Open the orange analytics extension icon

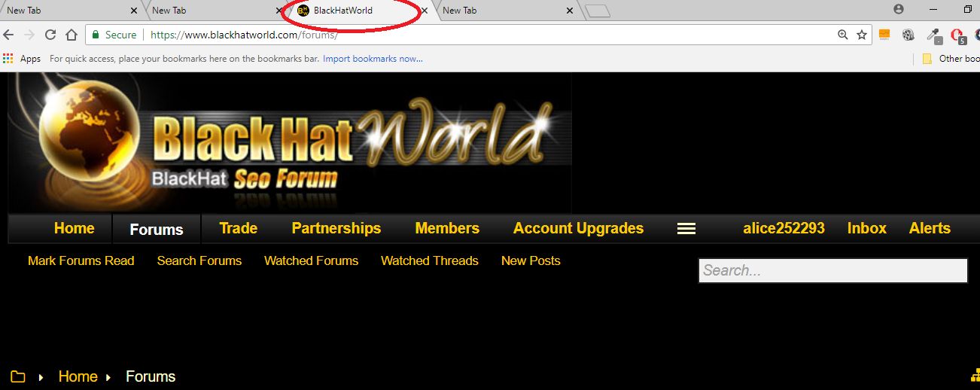pyautogui.click(x=884, y=35)
